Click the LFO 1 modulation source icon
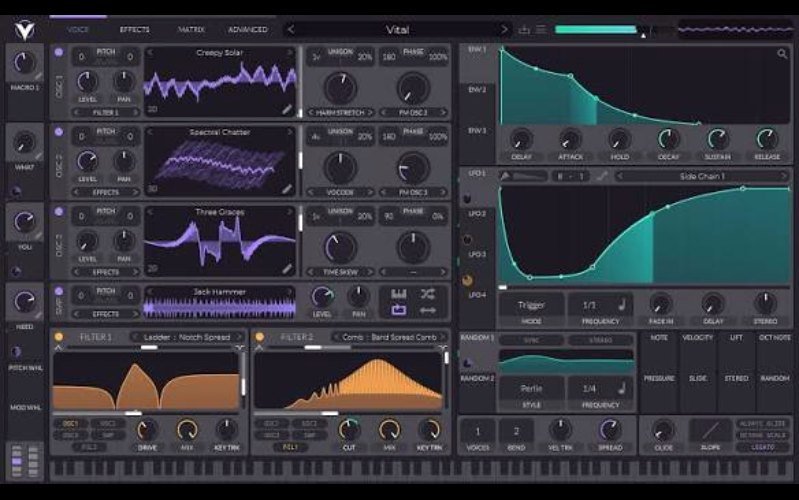Screen dimensions: 799x500 click(467, 198)
